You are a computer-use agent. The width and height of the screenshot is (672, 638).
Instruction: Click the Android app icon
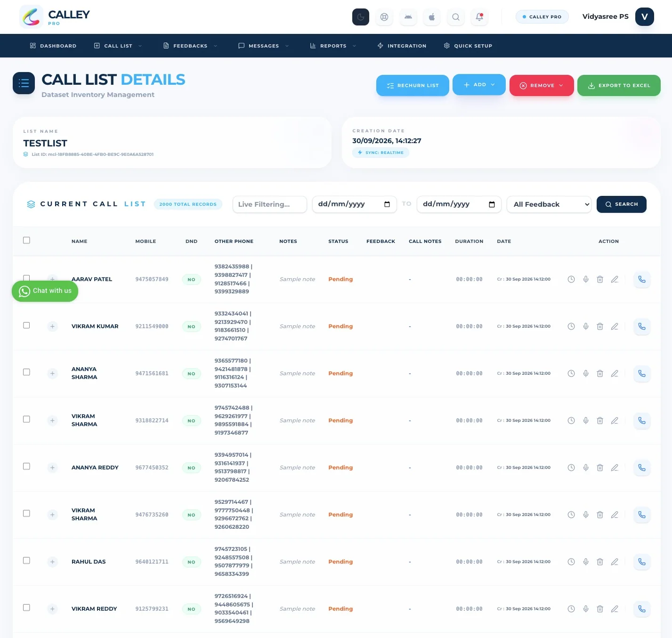[408, 17]
